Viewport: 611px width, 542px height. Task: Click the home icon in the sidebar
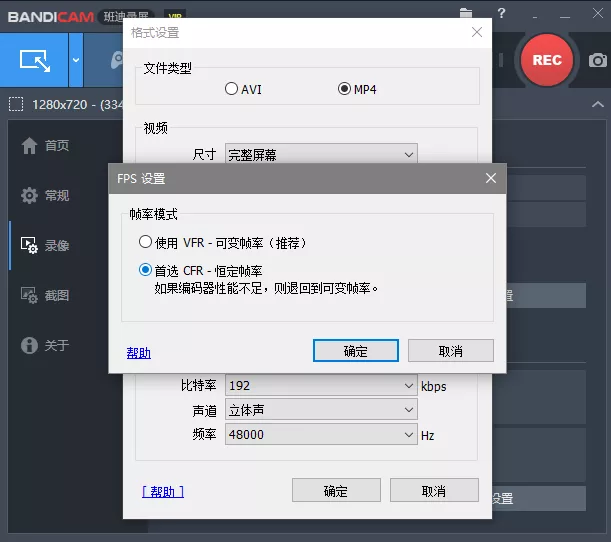[x=29, y=146]
